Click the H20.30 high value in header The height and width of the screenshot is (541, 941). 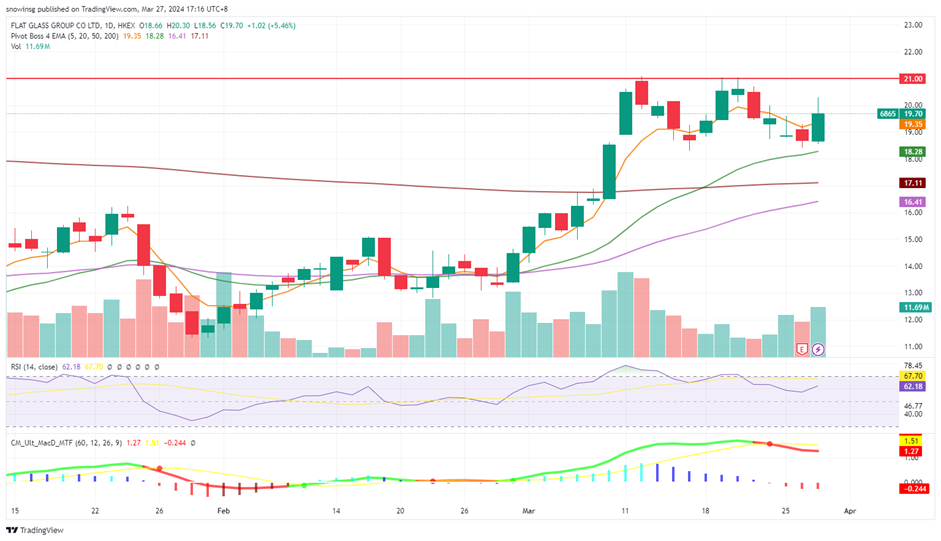coord(178,25)
